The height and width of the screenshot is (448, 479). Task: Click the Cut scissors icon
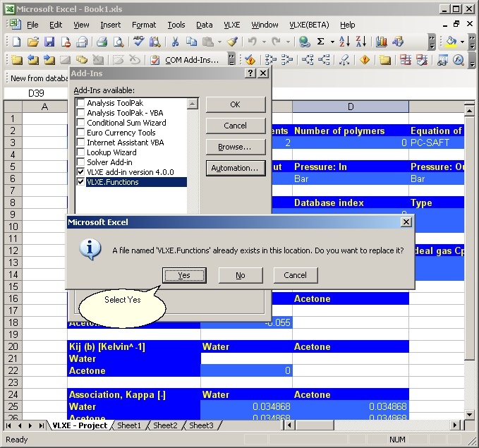point(176,42)
